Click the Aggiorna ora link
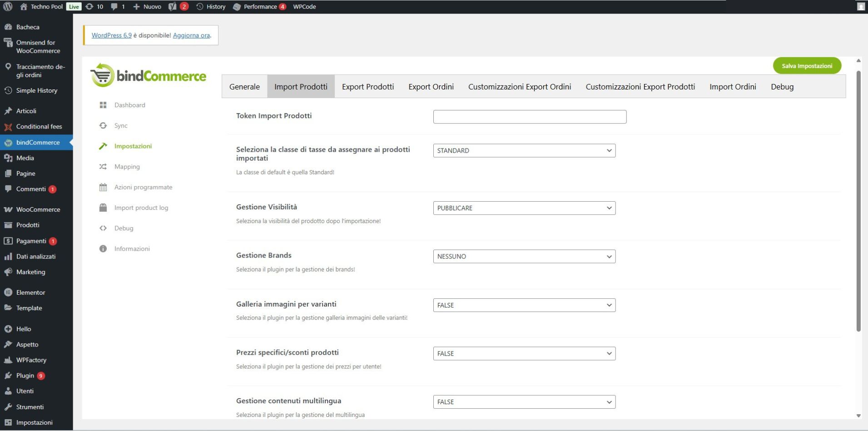The width and height of the screenshot is (868, 431). pyautogui.click(x=191, y=35)
